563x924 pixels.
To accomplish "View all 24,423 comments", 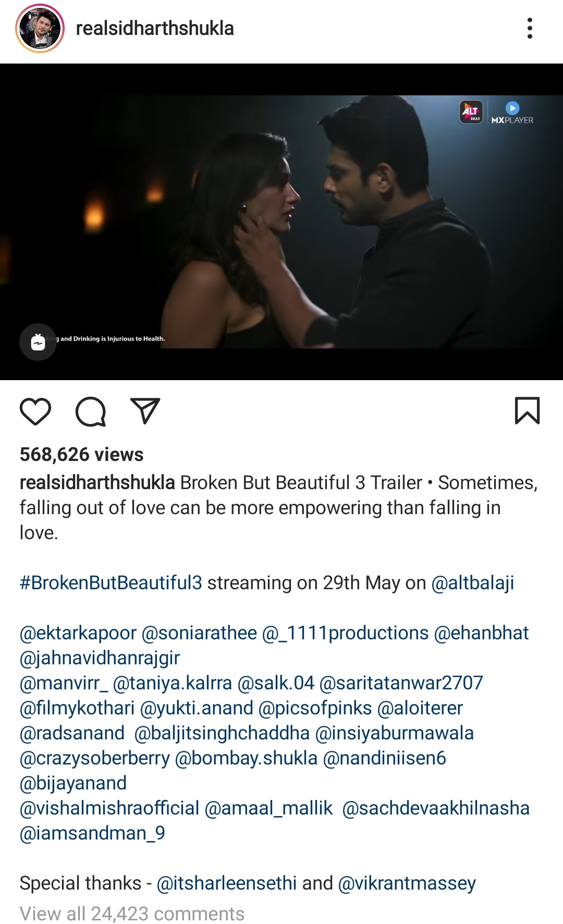I will tap(132, 914).
